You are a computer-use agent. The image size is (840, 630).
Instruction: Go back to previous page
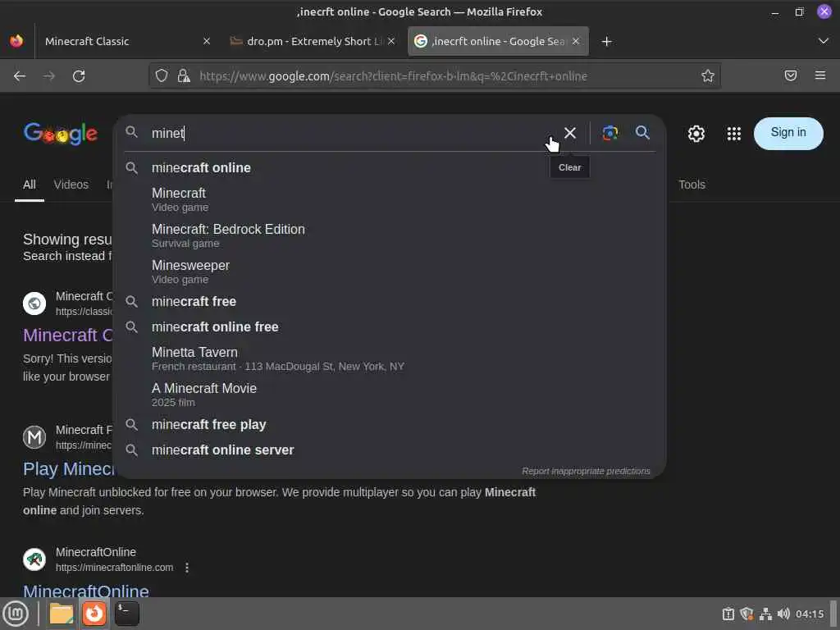tap(20, 76)
